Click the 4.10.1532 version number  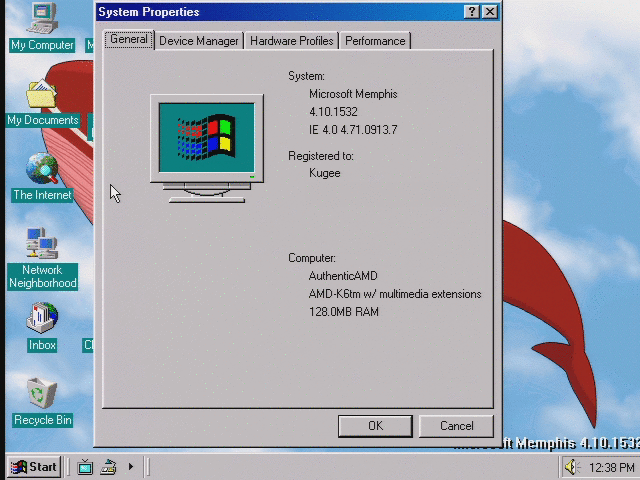tap(333, 112)
